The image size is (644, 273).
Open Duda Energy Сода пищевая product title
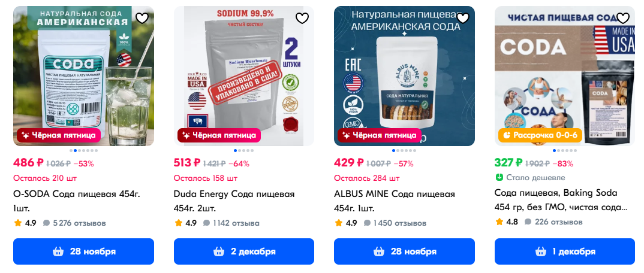pyautogui.click(x=234, y=201)
